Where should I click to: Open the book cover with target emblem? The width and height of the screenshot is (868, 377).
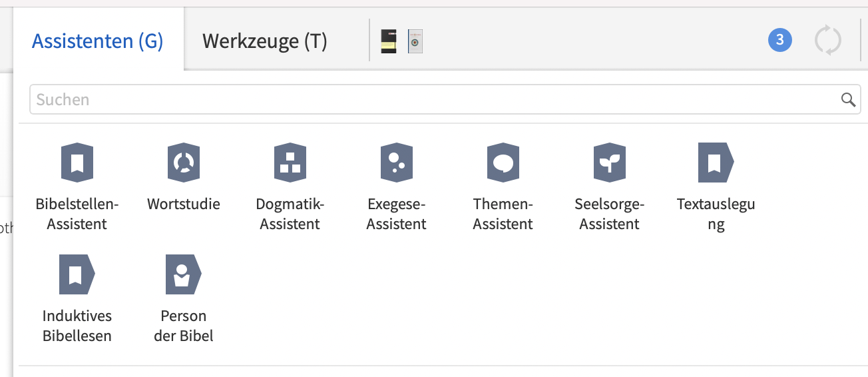(415, 41)
